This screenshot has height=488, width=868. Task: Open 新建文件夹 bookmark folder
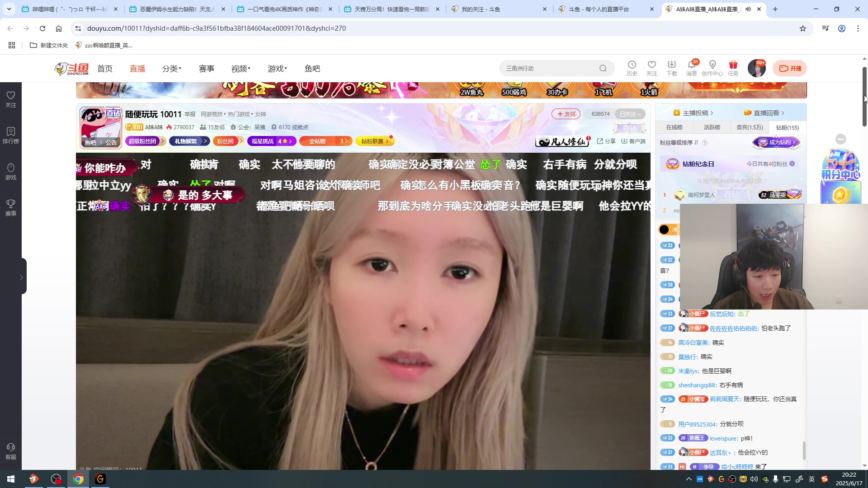tap(49, 45)
